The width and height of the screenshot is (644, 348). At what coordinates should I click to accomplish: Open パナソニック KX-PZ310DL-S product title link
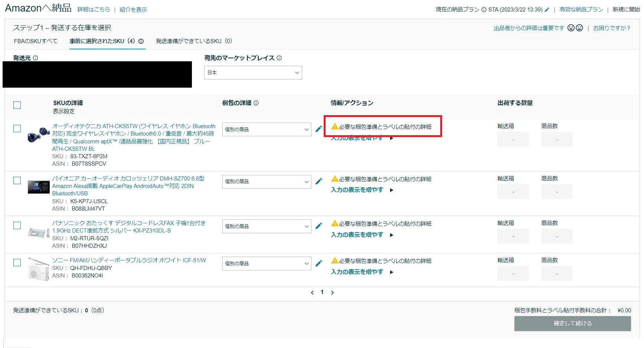coord(129,227)
